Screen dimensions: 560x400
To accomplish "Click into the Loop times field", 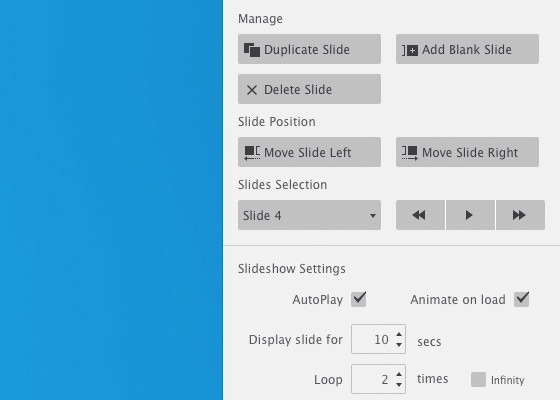I will pyautogui.click(x=373, y=379).
